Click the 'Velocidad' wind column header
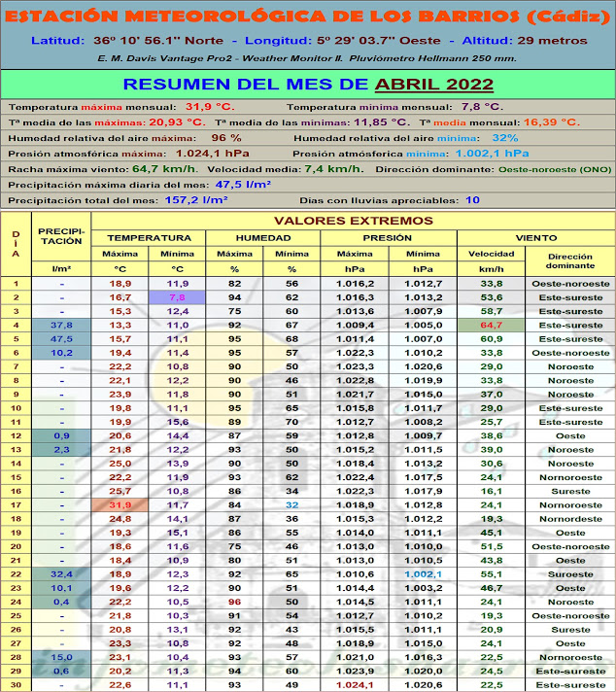 click(x=491, y=254)
